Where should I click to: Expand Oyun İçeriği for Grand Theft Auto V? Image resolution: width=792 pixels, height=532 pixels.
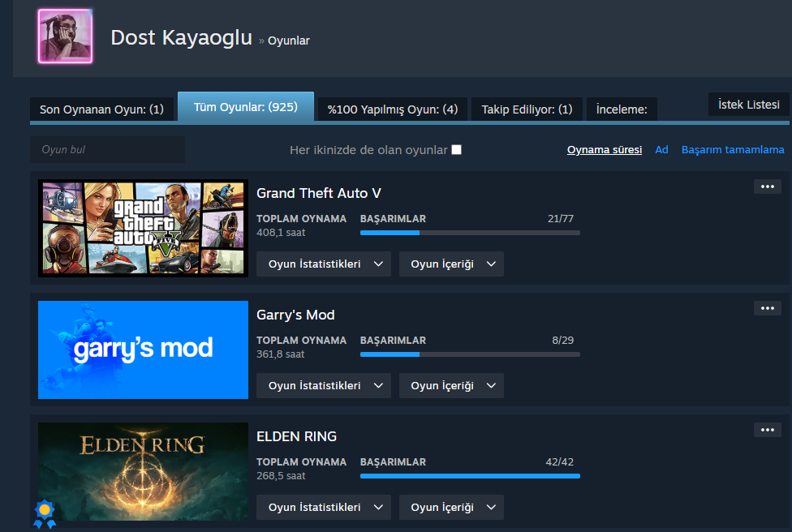(451, 264)
